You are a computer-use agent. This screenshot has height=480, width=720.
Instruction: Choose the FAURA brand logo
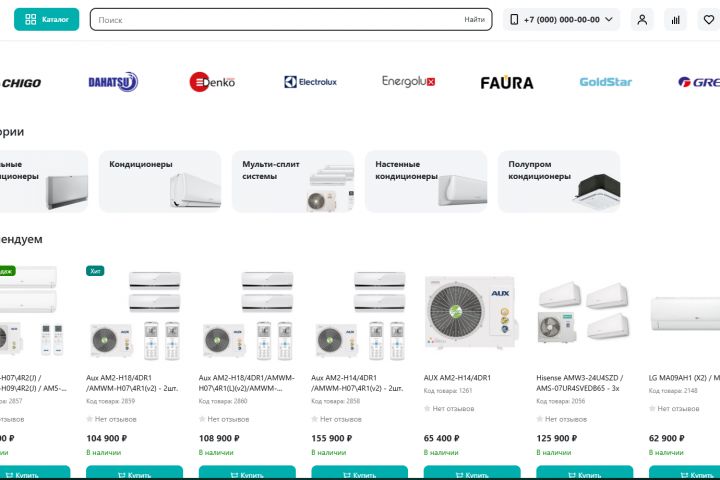pyautogui.click(x=507, y=83)
